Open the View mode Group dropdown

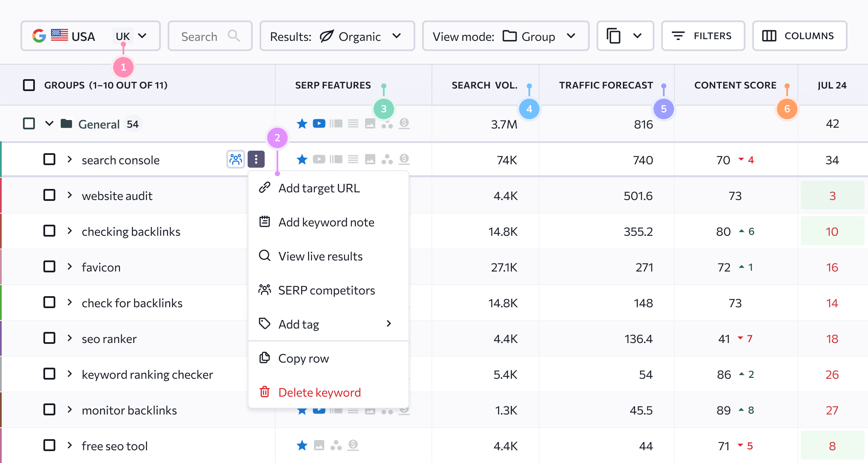505,36
